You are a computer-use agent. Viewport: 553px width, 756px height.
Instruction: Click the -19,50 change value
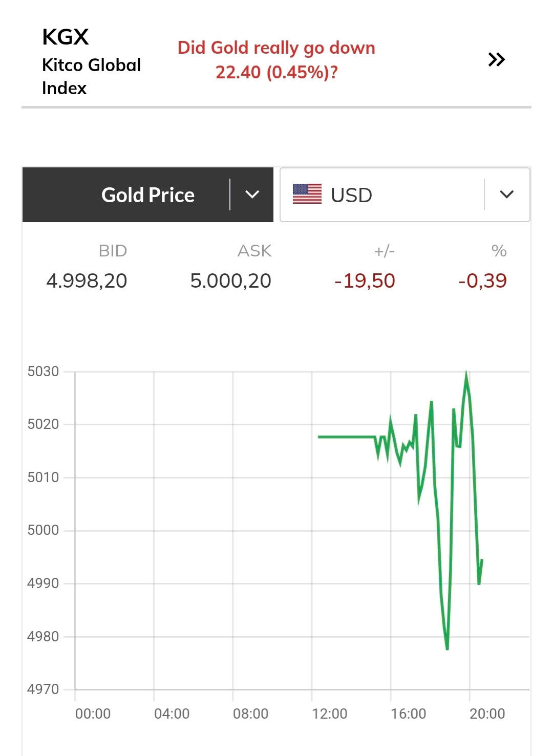365,280
